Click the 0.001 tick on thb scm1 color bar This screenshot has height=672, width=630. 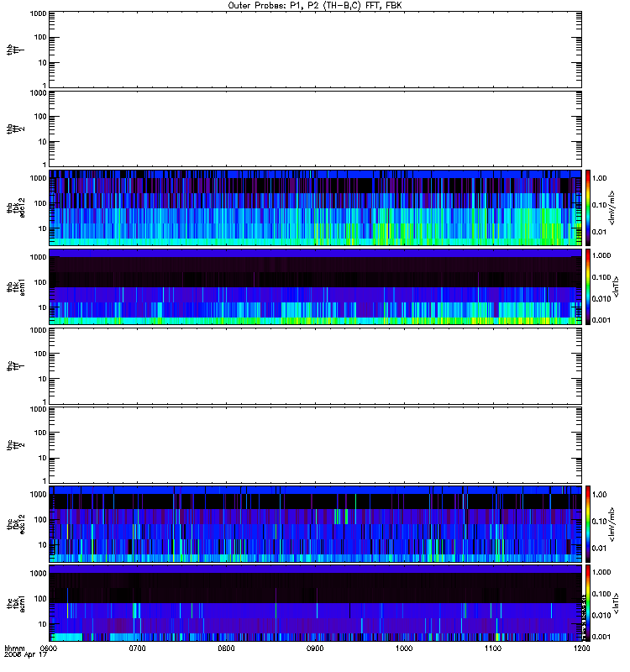(601, 320)
